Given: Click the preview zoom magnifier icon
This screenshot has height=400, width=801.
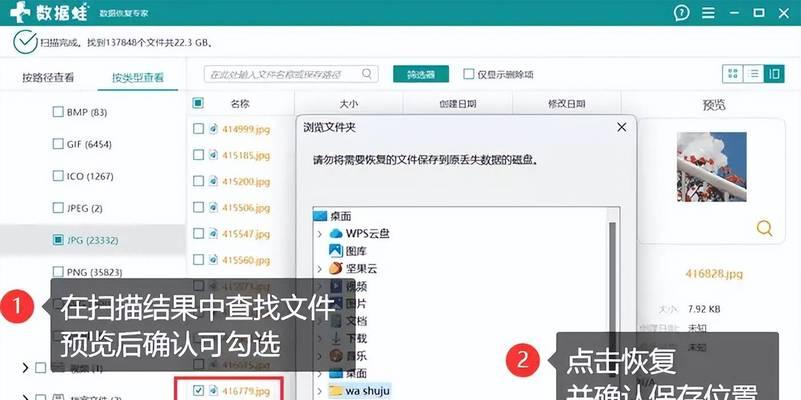Looking at the screenshot, I should pos(764,228).
